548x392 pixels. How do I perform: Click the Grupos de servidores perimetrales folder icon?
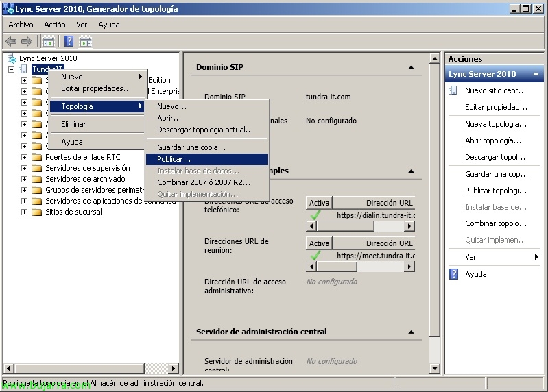pyautogui.click(x=37, y=190)
